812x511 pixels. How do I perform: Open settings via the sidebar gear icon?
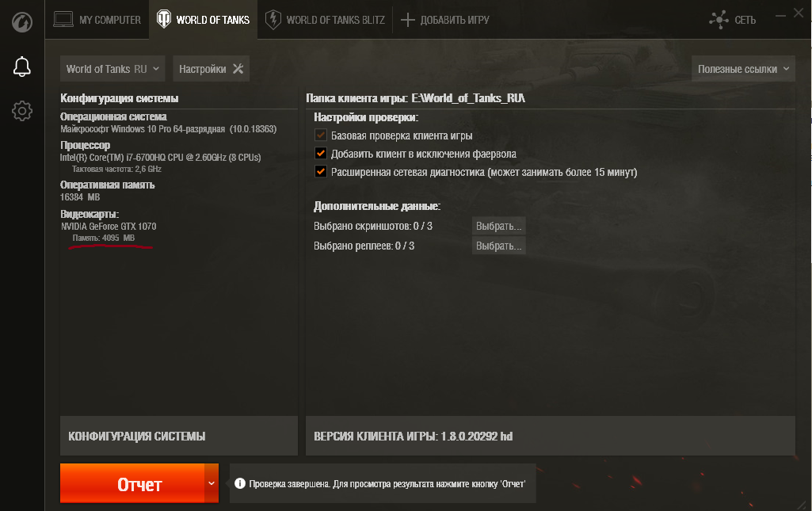pos(21,111)
